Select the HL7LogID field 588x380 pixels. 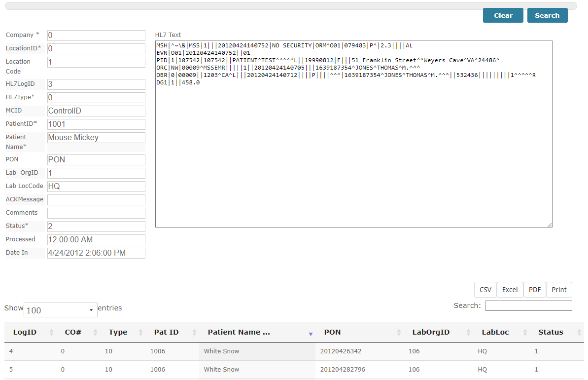[x=96, y=84]
